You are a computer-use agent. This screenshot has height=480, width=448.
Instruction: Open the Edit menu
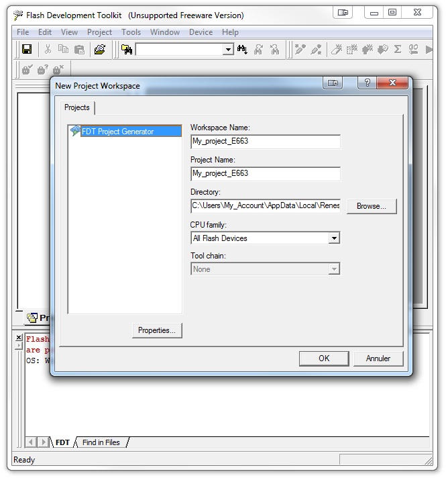pyautogui.click(x=45, y=32)
